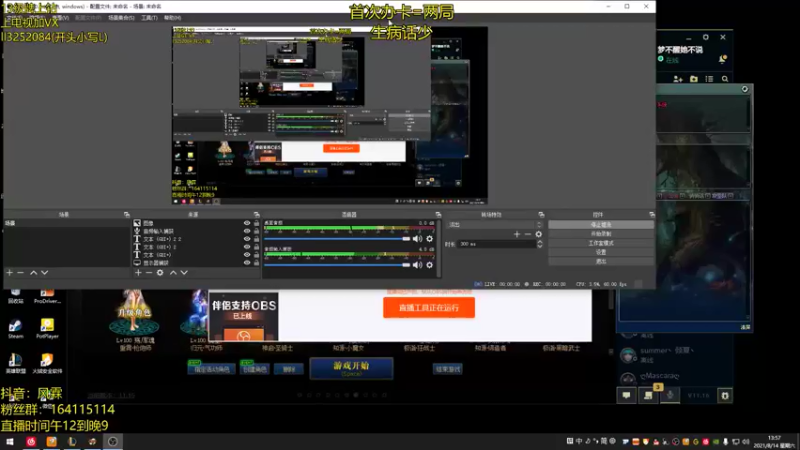Image resolution: width=800 pixels, height=450 pixels.
Task: Click the 设置 button in the Controls panel
Action: 601,252
